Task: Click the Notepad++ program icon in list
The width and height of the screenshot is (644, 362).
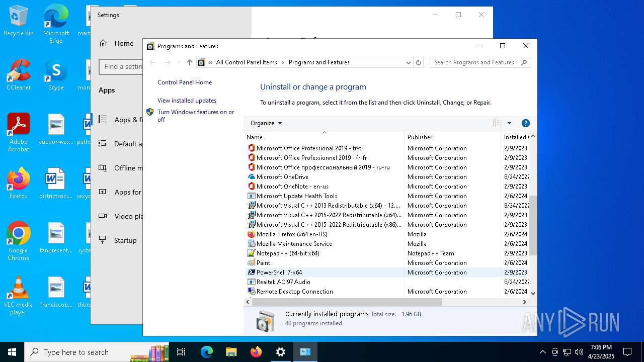Action: click(x=252, y=253)
